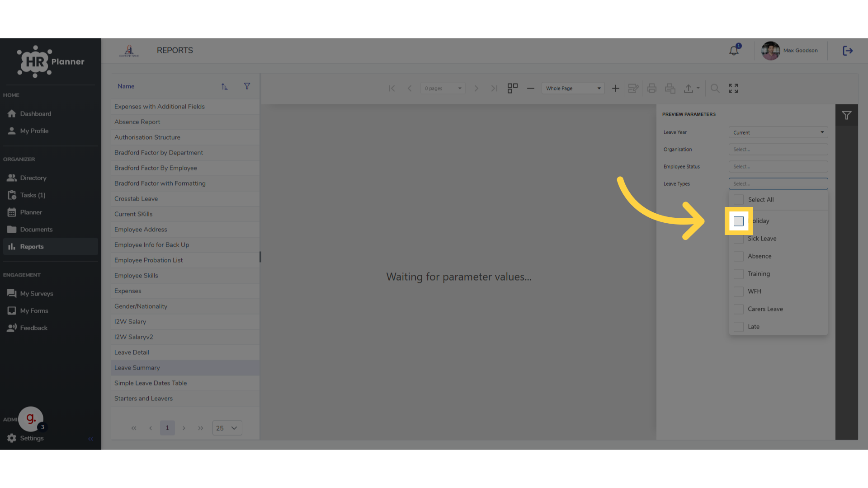The image size is (868, 488).
Task: Tick the Absence checkbox
Action: pyautogui.click(x=739, y=256)
